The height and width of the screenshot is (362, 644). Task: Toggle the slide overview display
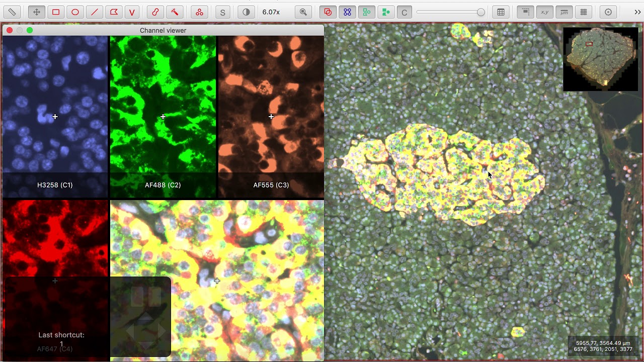tap(526, 12)
